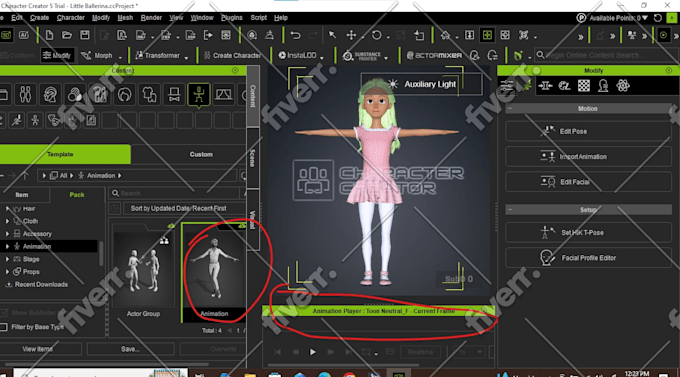Viewport: 680px width, 377px height.
Task: Open the Head content category icon
Action: tap(50, 94)
